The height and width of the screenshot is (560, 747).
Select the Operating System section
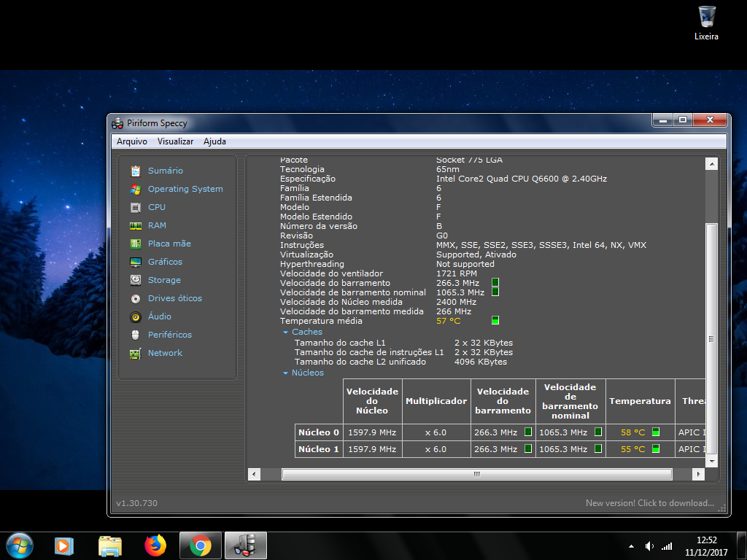coord(185,189)
